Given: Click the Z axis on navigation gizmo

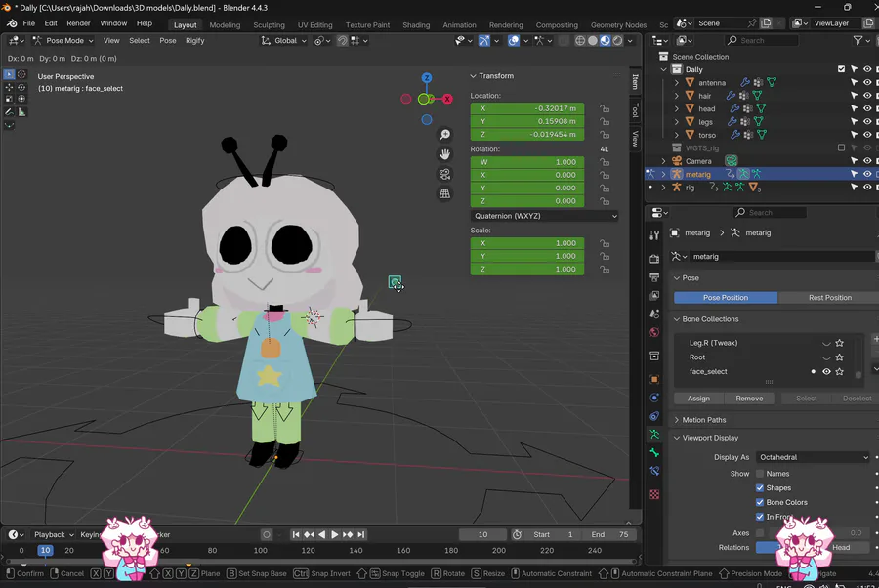Looking at the screenshot, I should (427, 78).
